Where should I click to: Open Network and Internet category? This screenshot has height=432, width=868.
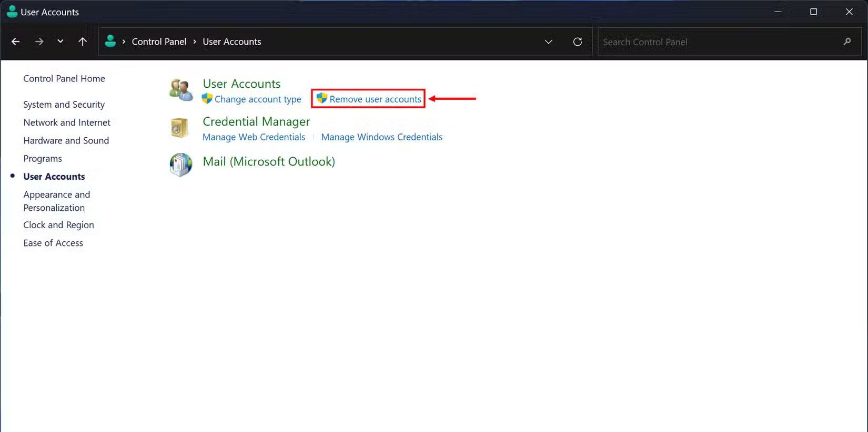click(x=67, y=122)
